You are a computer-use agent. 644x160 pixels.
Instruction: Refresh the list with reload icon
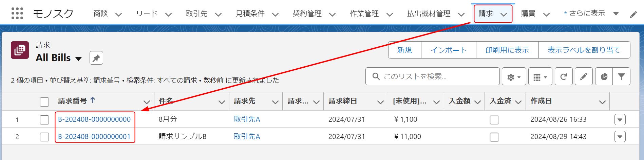click(x=564, y=77)
